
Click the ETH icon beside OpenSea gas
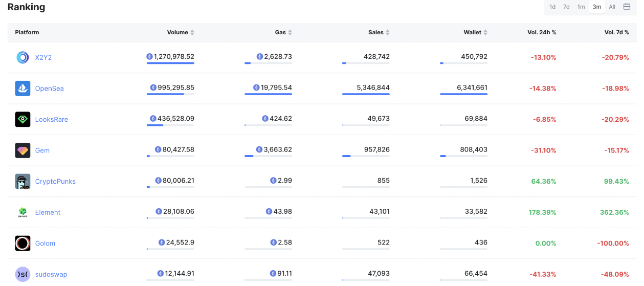[x=256, y=87]
